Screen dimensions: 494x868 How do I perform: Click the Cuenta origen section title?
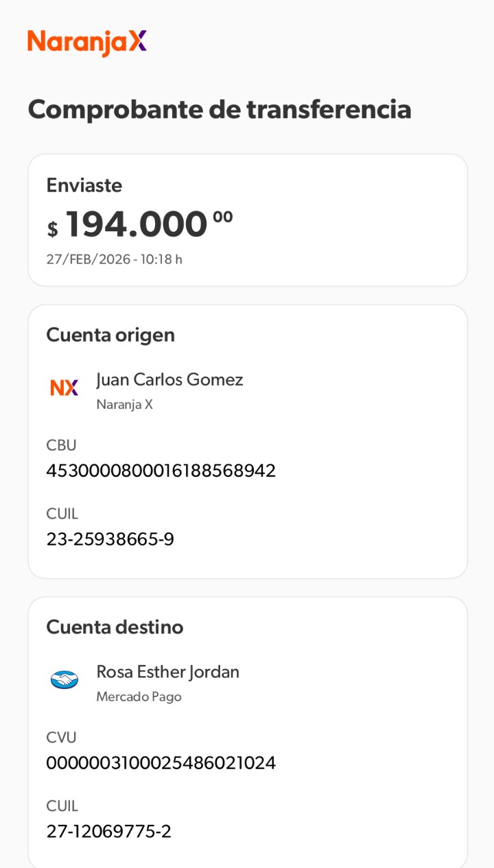110,335
